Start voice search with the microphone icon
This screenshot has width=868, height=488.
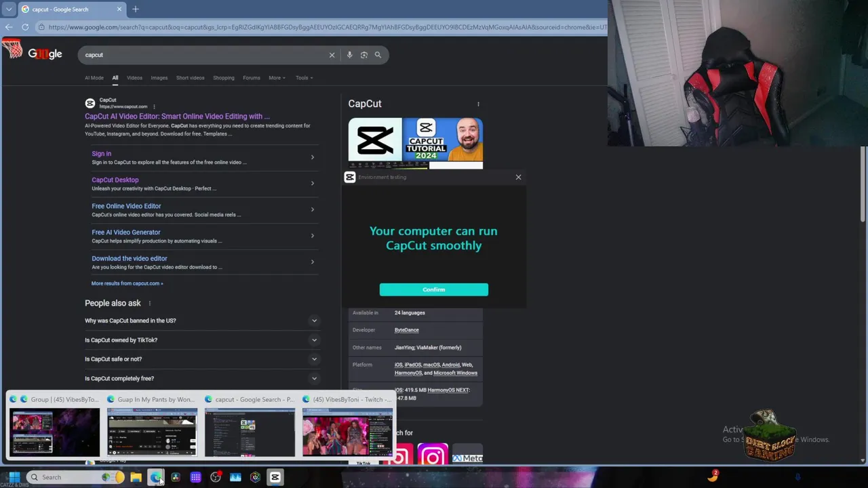click(x=349, y=55)
